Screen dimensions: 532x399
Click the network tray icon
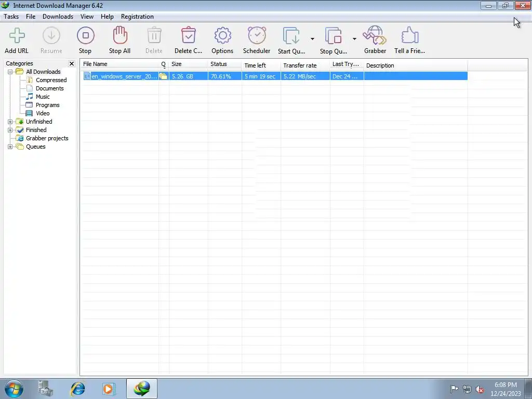[x=467, y=390]
